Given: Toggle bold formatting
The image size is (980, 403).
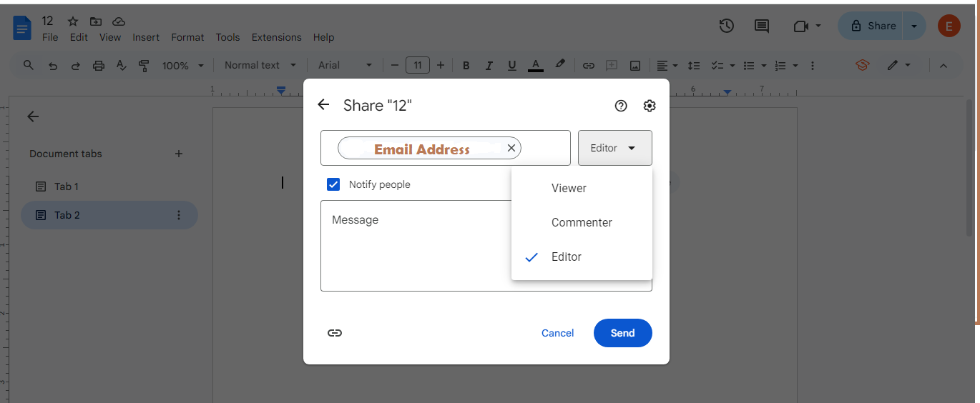Looking at the screenshot, I should (x=466, y=66).
